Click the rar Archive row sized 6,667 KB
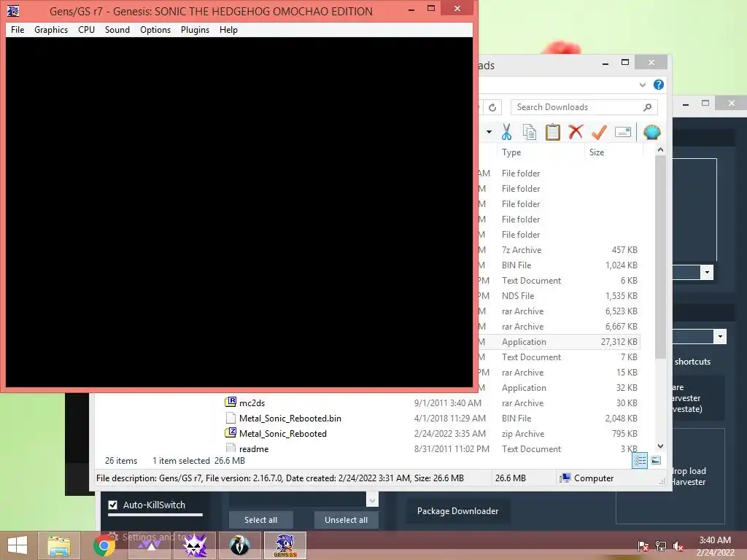This screenshot has height=560, width=747. click(x=558, y=326)
